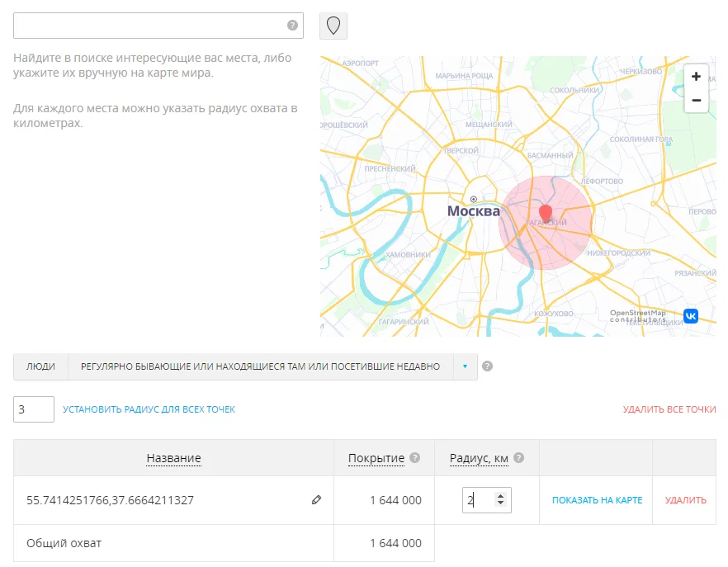Click the VK logo on the map
Viewport: 728px width, 567px height.
(x=690, y=316)
